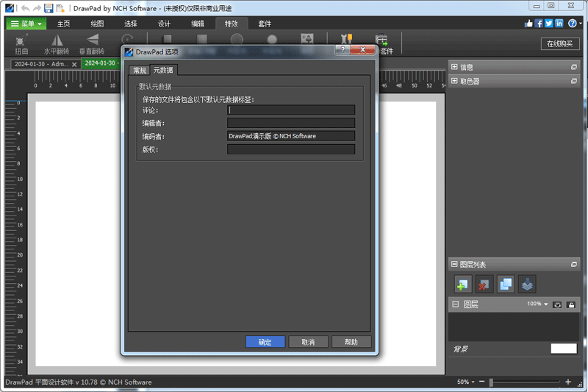Viewport: 588px width, 392px height.
Task: Select the 元数据 tab in options dialog
Action: (x=163, y=70)
